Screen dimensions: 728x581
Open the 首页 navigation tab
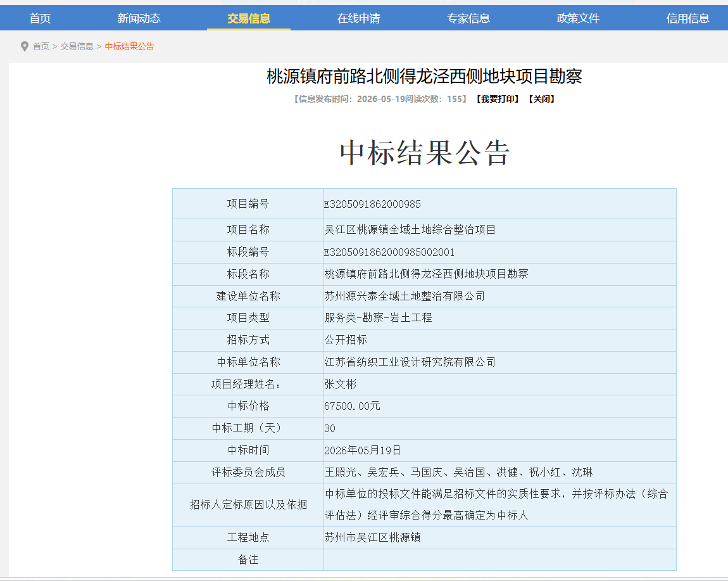tap(40, 18)
